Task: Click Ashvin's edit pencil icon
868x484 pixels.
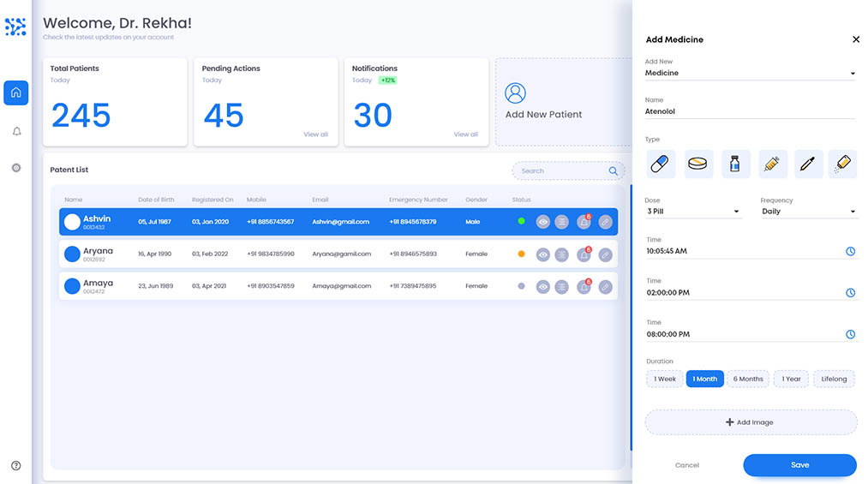Action: 606,222
